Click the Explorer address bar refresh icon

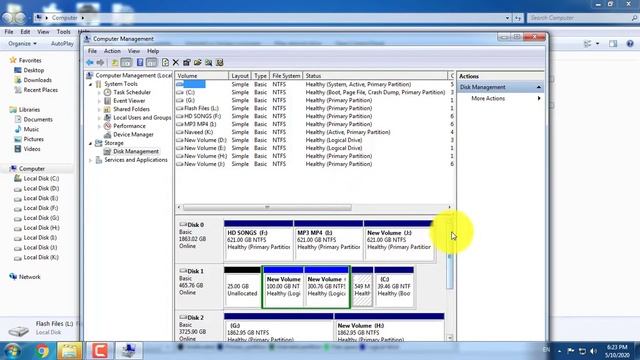click(x=518, y=18)
